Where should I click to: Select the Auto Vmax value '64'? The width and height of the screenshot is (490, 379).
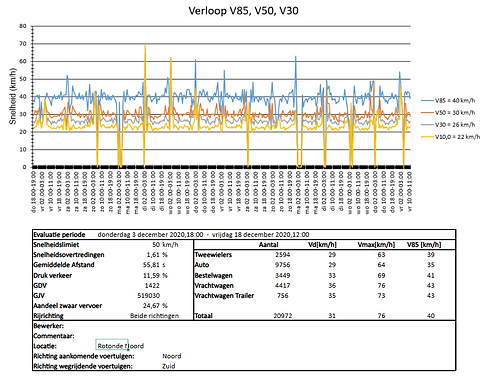click(381, 265)
